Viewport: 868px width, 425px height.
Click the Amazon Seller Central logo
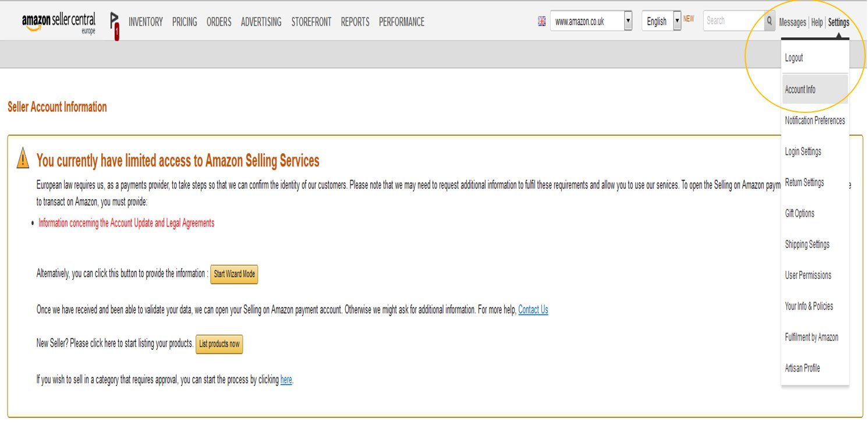point(58,23)
